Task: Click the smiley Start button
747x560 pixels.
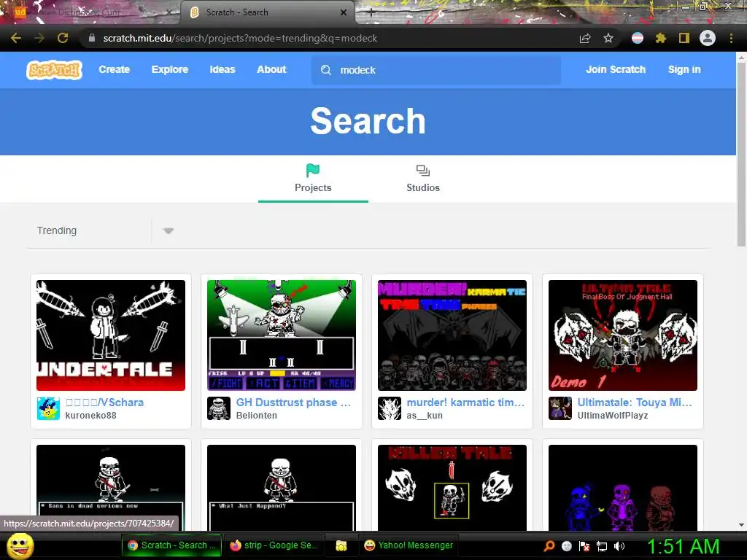Action: tap(20, 545)
